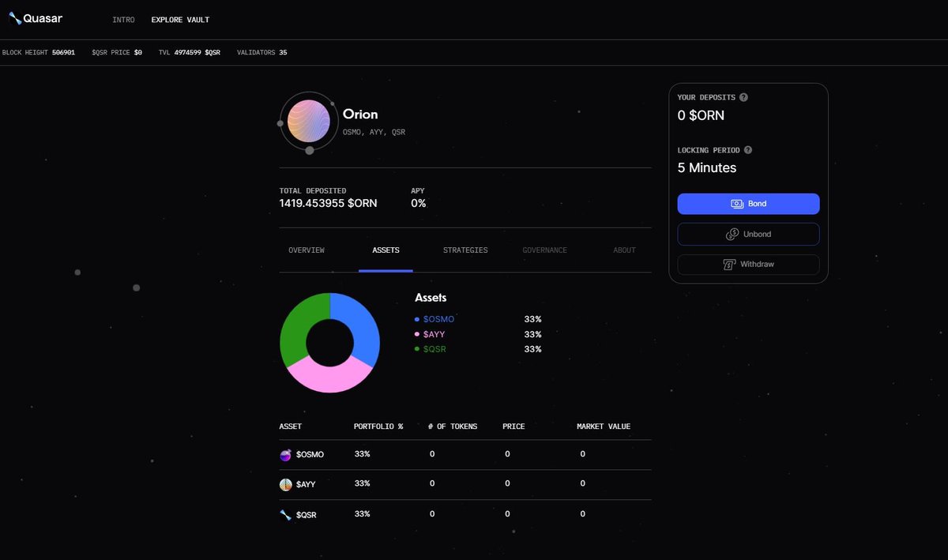This screenshot has width=948, height=560.
Task: Click the Unbond button
Action: [x=748, y=235]
